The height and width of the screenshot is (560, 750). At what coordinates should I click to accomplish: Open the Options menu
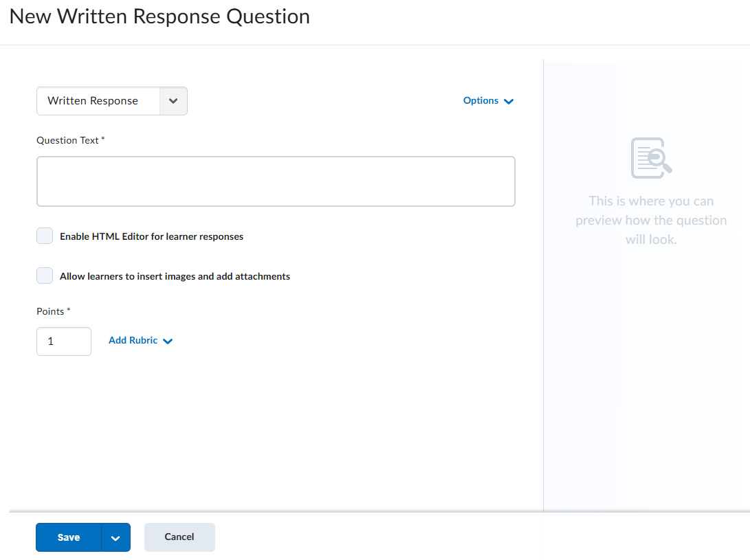481,100
